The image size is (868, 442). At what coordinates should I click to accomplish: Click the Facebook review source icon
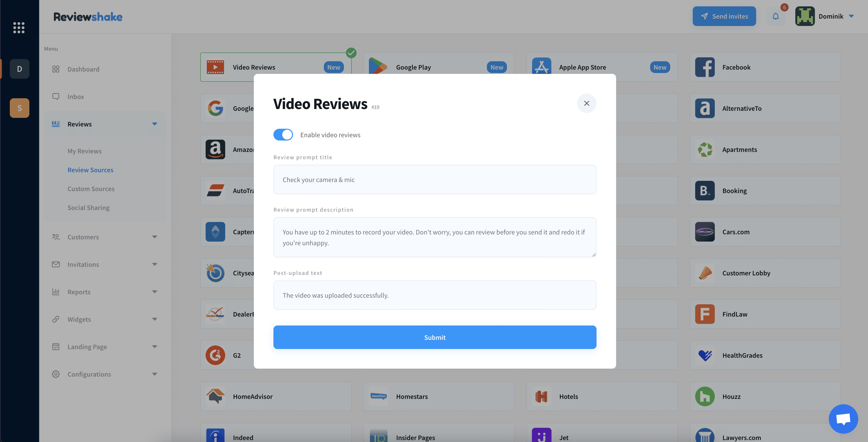[705, 67]
